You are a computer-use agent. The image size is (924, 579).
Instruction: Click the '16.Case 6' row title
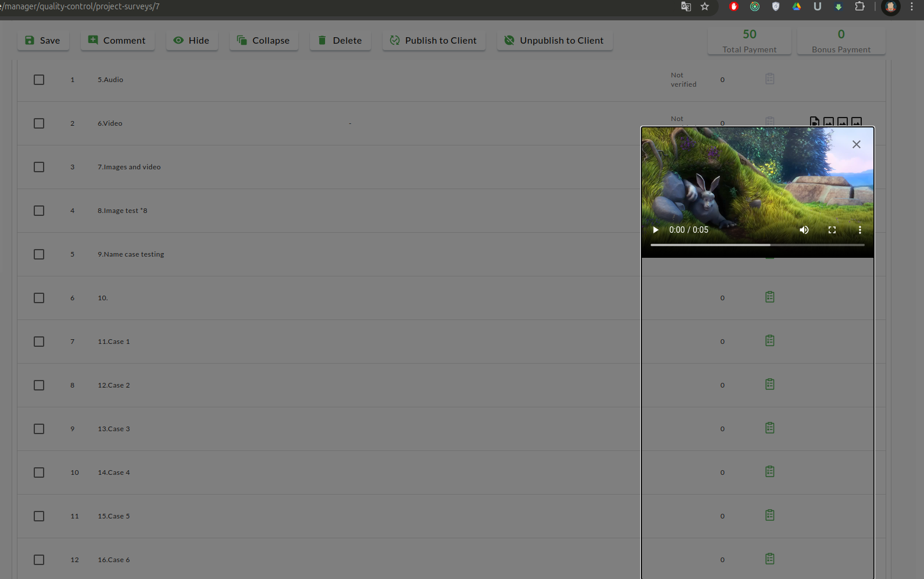pos(114,560)
